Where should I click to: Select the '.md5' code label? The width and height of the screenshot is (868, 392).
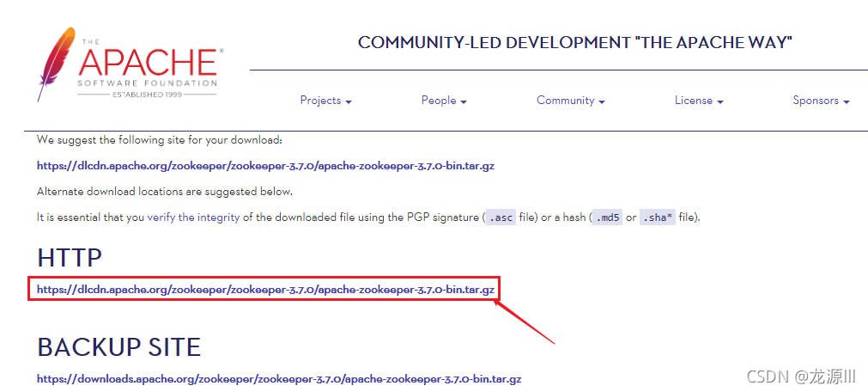pyautogui.click(x=607, y=217)
